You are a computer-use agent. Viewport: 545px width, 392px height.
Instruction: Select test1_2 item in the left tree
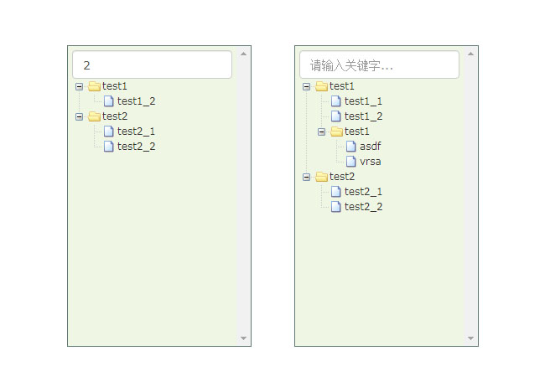[136, 101]
